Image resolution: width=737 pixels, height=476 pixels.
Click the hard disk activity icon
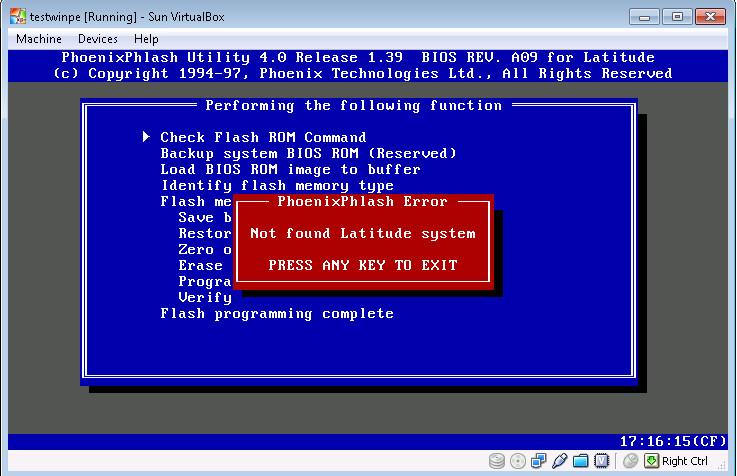(497, 461)
